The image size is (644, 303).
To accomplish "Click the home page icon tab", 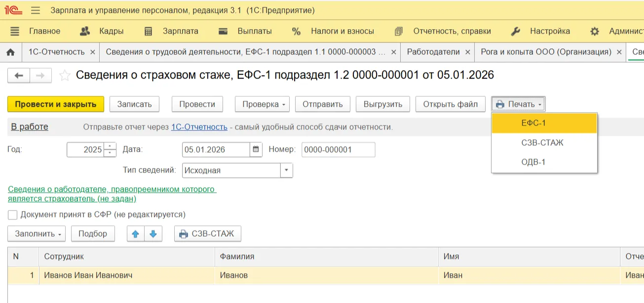I will tap(10, 52).
